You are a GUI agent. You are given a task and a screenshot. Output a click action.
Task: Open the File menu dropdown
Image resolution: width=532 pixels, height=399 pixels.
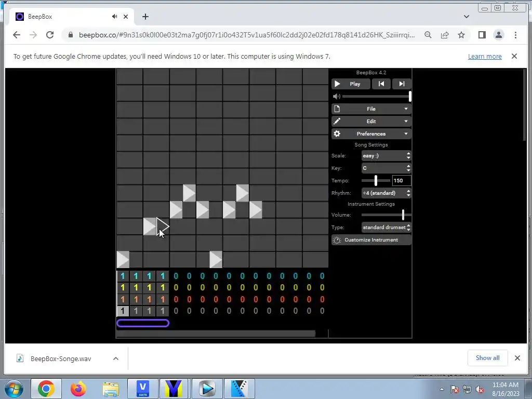(x=371, y=109)
